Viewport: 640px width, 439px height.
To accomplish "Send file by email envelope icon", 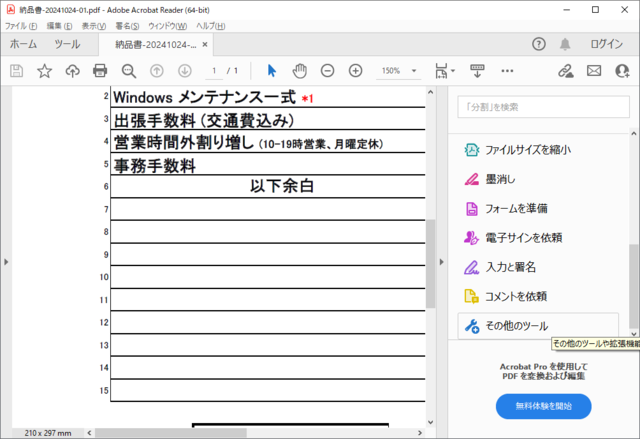I will tap(594, 71).
